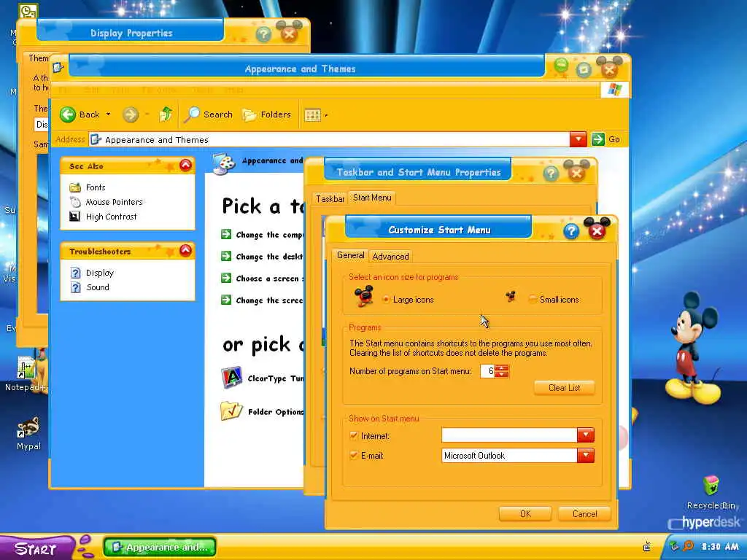Select the Large icons radio button
This screenshot has width=747, height=560.
click(386, 300)
